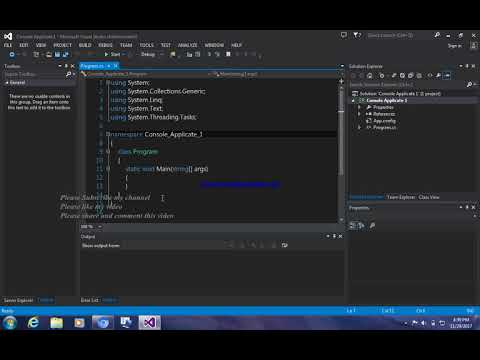Select the Program.cs editor tab
The width and height of the screenshot is (480, 360).
92,66
